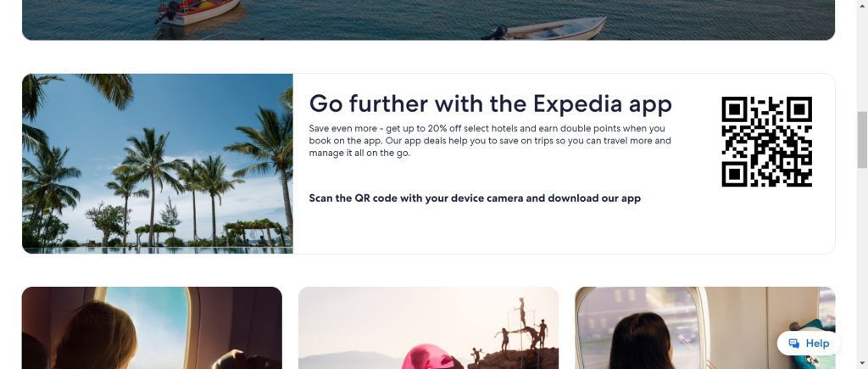The height and width of the screenshot is (369, 868).
Task: Click the 'Scan the QR code' instruction text
Action: (x=475, y=198)
